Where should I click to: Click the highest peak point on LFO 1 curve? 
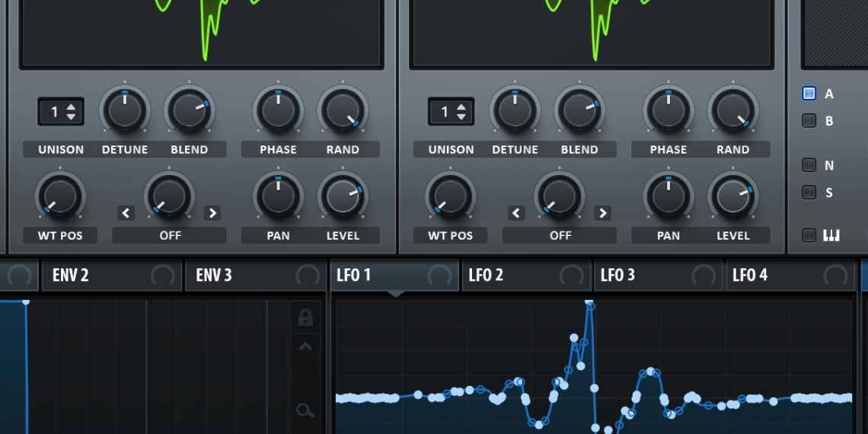point(589,303)
